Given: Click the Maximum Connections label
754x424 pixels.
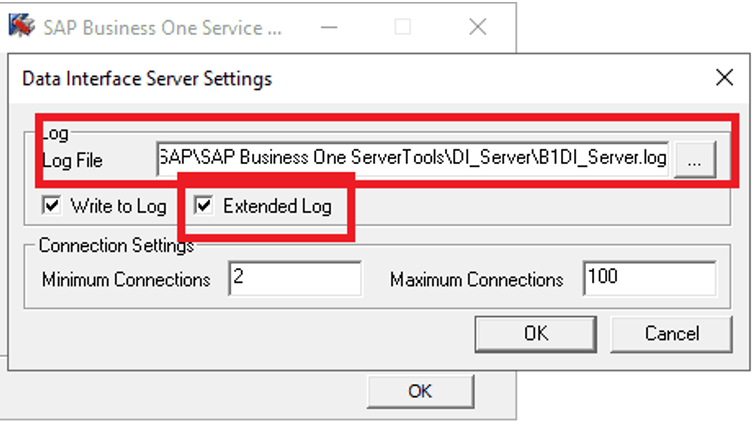Looking at the screenshot, I should (x=477, y=279).
